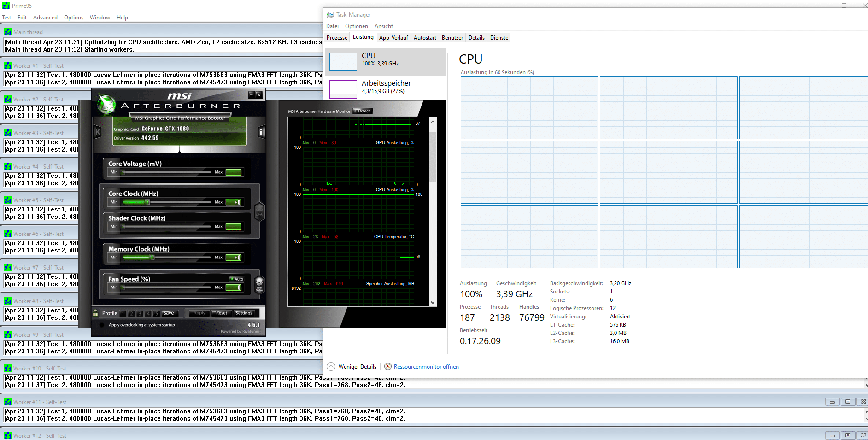The height and width of the screenshot is (440, 868).
Task: Click the User Define fan gear icon
Action: coord(259,284)
